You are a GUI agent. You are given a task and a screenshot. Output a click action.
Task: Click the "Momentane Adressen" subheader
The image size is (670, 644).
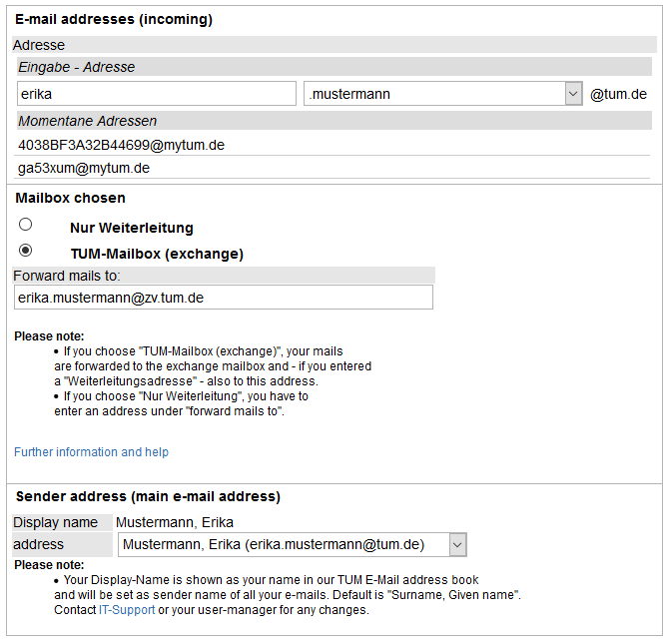[88, 121]
